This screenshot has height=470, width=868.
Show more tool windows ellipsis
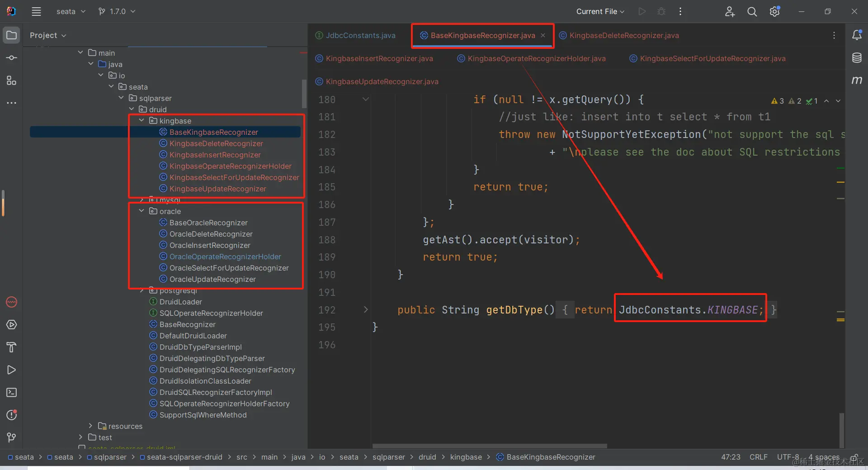(11, 103)
